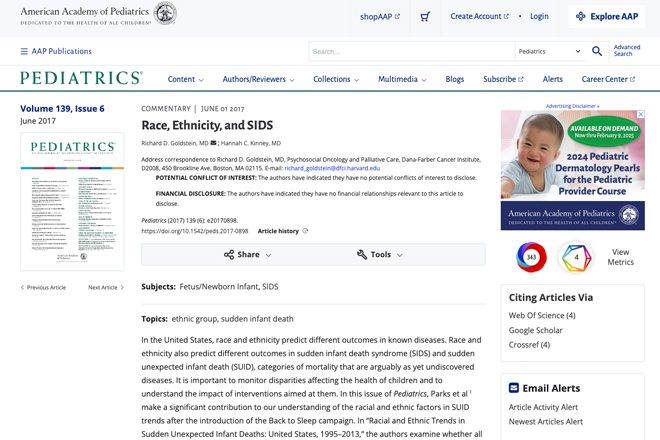This screenshot has width=660, height=440.
Task: Click the 'ethnic group, sudden infant death' topics text
Action: [x=232, y=319]
